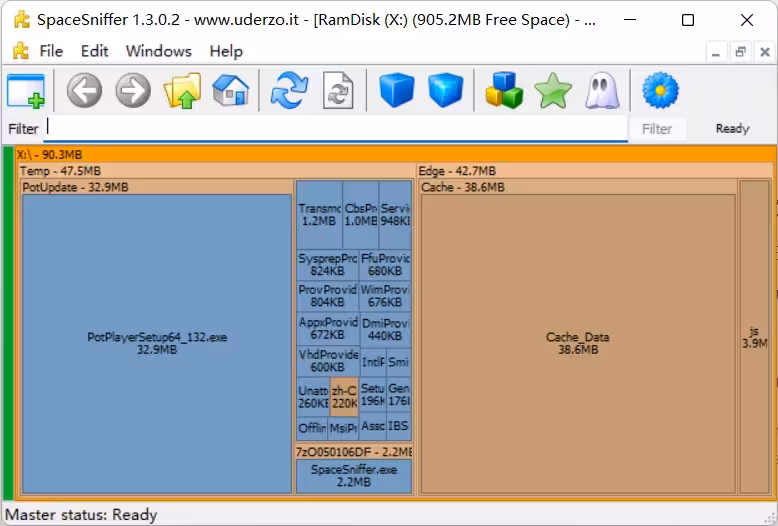Go back with the left arrow icon
The width and height of the screenshot is (778, 526).
pyautogui.click(x=84, y=91)
